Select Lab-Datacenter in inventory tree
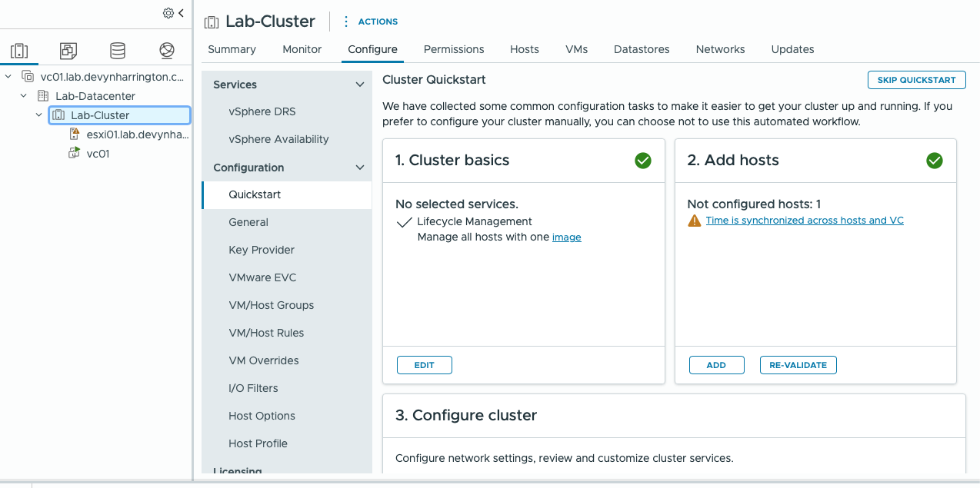Screen dimensions: 980x488 [95, 96]
